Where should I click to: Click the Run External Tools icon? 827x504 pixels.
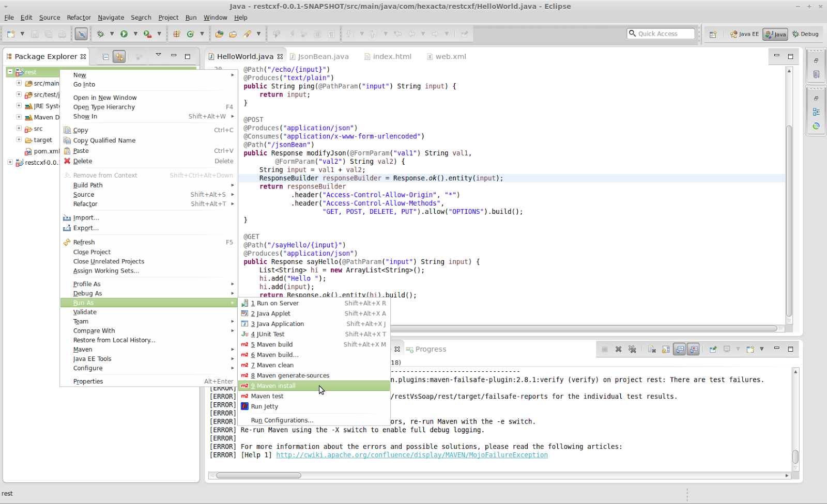[147, 34]
